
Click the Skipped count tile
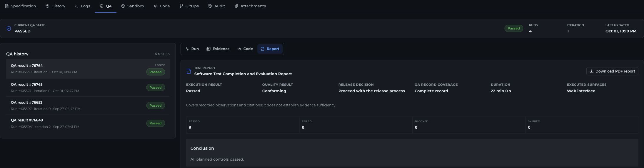click(x=582, y=125)
